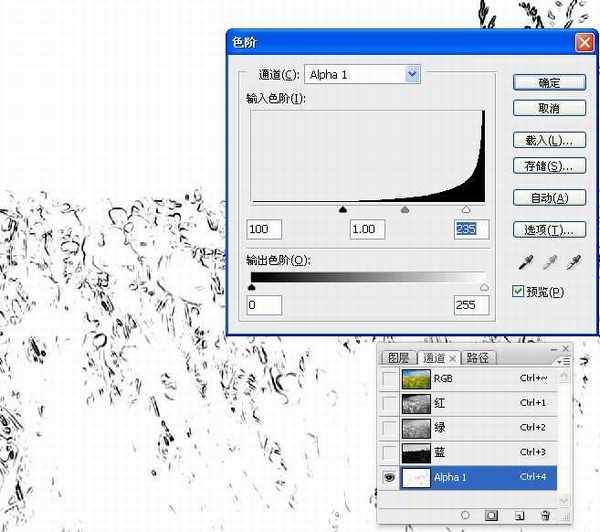Click the shadow input field 100
This screenshot has width=600, height=532.
[x=264, y=229]
